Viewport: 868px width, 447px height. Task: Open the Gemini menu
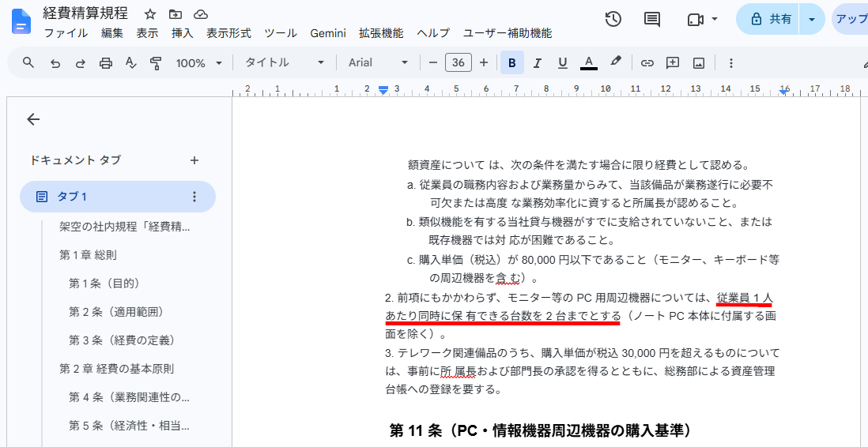tap(328, 33)
